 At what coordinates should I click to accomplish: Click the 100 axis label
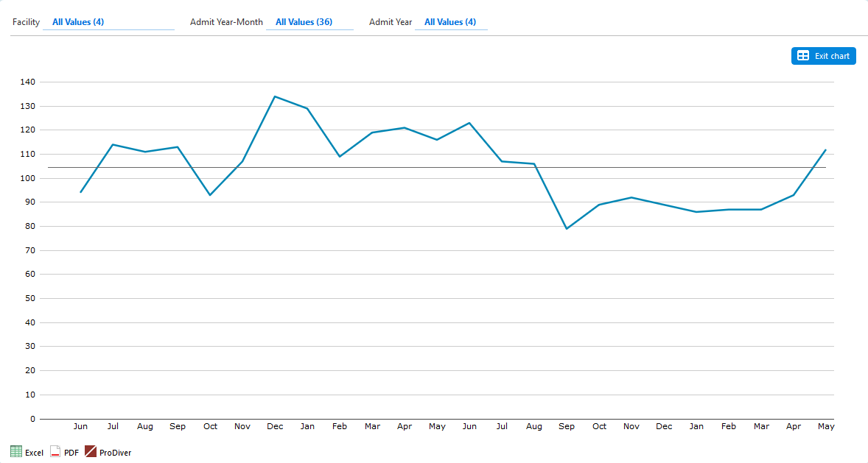(28, 178)
